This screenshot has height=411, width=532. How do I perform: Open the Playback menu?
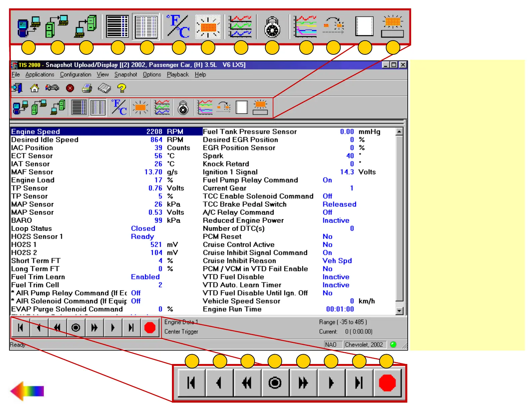pyautogui.click(x=178, y=75)
